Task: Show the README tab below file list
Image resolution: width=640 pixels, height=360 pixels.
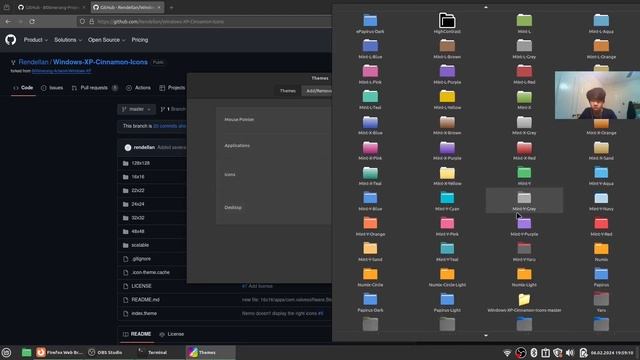Action: click(x=137, y=334)
